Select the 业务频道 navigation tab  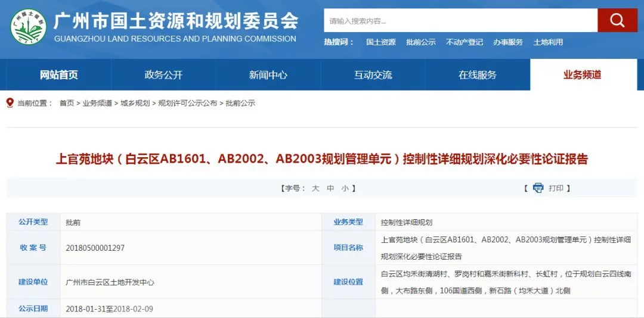583,74
